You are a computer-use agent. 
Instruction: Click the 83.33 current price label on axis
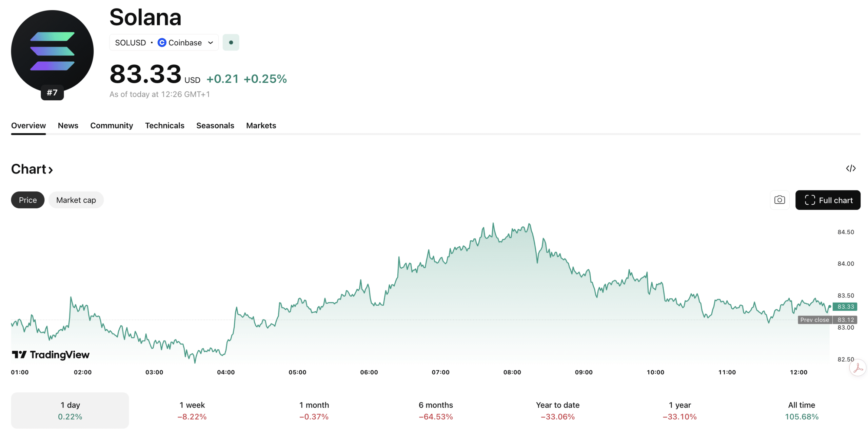pos(845,306)
